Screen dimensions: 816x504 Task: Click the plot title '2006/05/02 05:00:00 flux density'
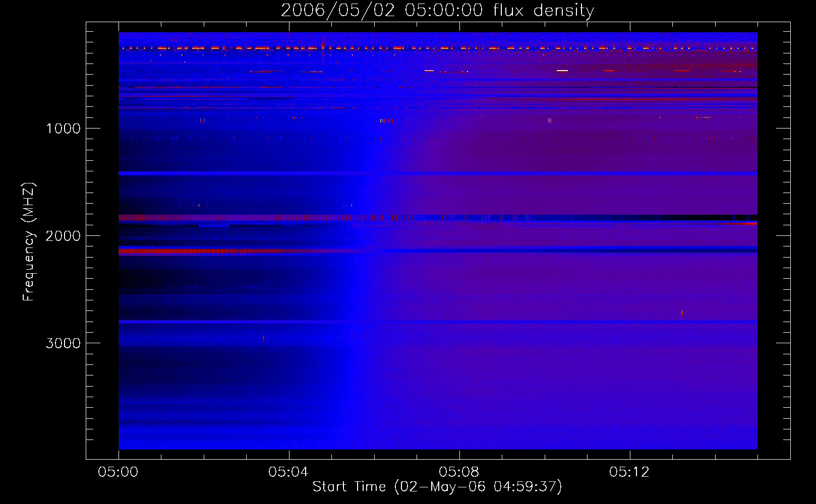(x=437, y=11)
